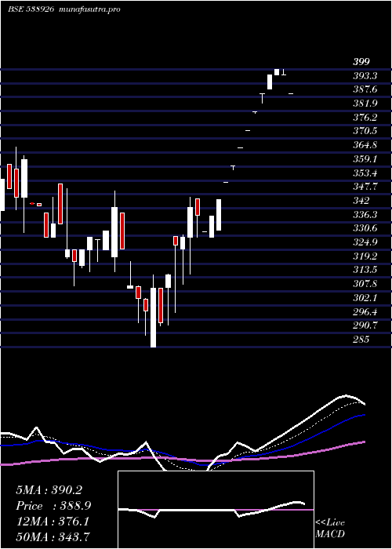Select the 370.5 price axis label
392x549 pixels.
365,131
